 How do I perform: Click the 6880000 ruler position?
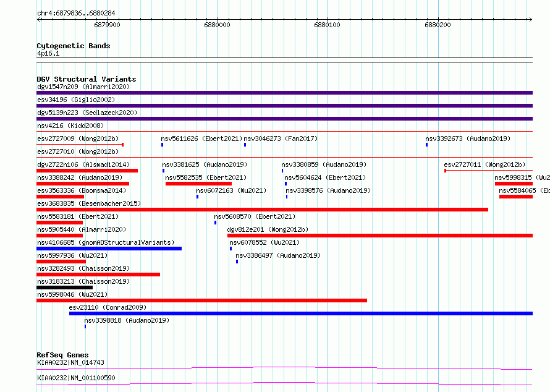click(217, 25)
